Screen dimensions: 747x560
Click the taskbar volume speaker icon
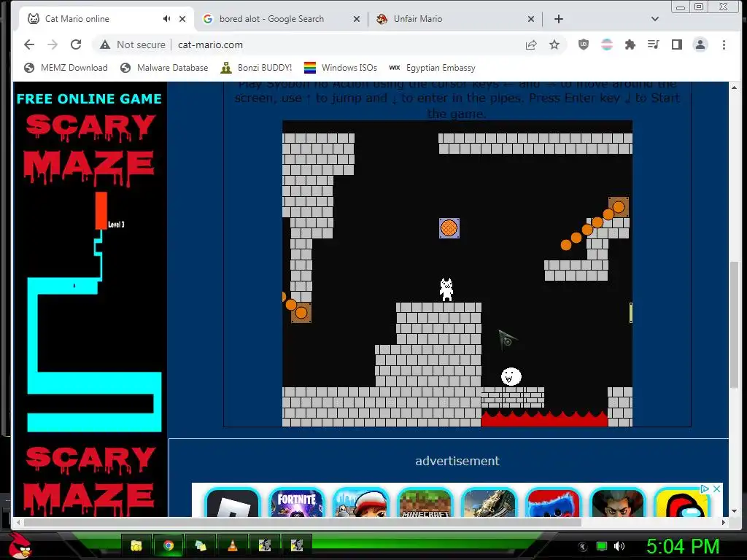[619, 546]
